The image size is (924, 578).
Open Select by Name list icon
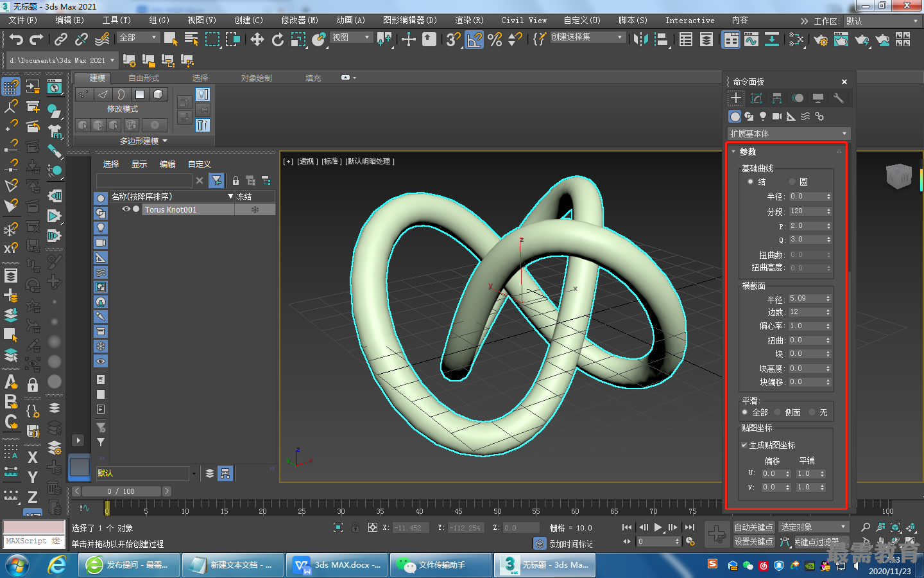pyautogui.click(x=191, y=40)
